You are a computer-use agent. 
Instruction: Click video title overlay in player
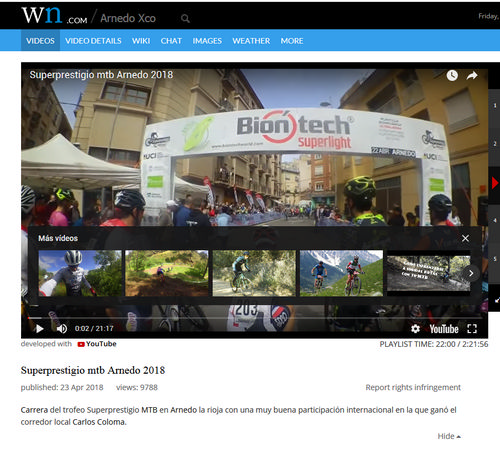101,75
